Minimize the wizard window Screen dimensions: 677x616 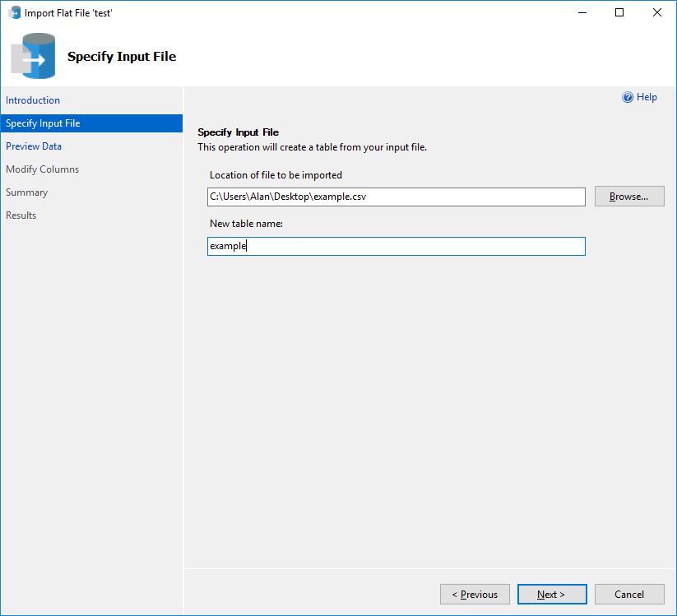[x=582, y=12]
